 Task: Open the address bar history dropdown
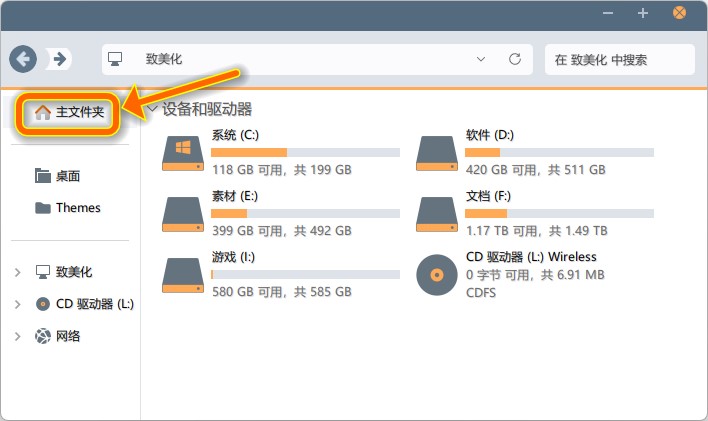pos(481,59)
